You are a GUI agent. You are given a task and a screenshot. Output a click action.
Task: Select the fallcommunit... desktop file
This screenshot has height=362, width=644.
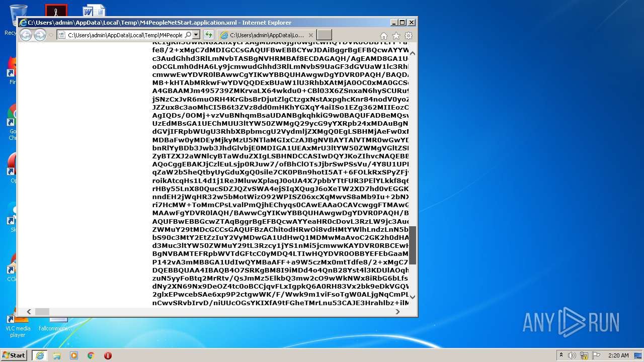[x=56, y=324]
